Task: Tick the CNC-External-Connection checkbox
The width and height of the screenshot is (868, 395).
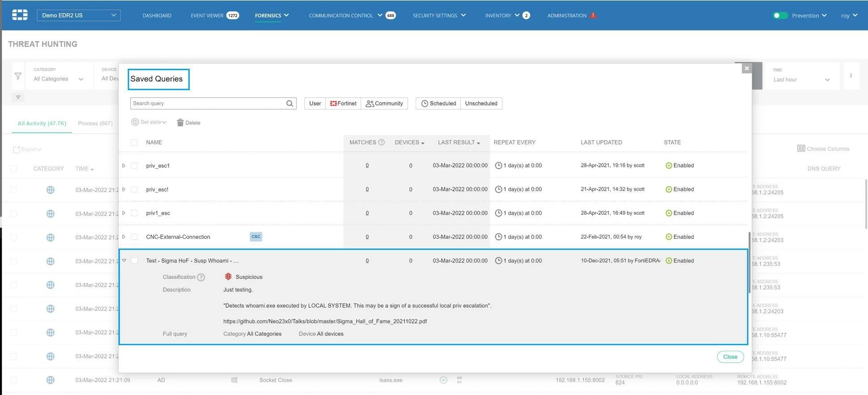Action: pyautogui.click(x=134, y=237)
